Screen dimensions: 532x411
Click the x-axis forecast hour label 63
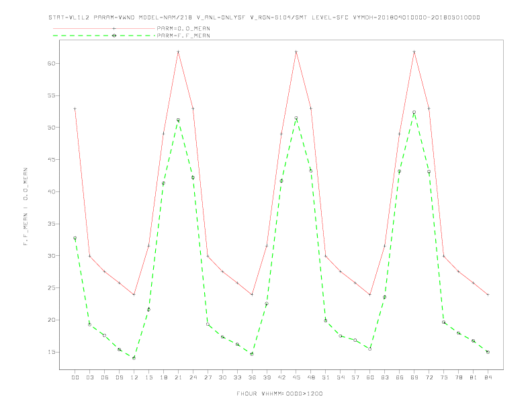pos(385,377)
